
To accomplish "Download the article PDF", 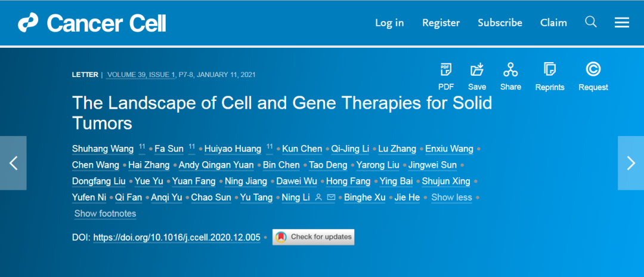I will tap(446, 77).
